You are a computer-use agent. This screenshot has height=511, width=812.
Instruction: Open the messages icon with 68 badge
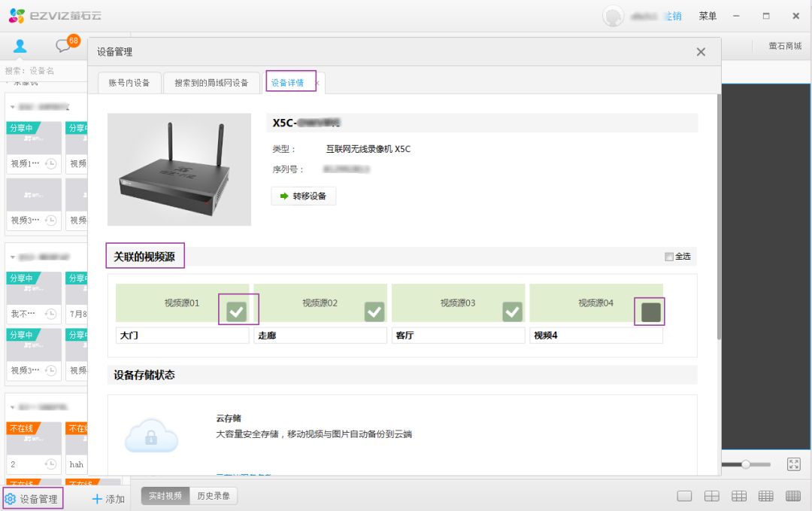[x=63, y=47]
